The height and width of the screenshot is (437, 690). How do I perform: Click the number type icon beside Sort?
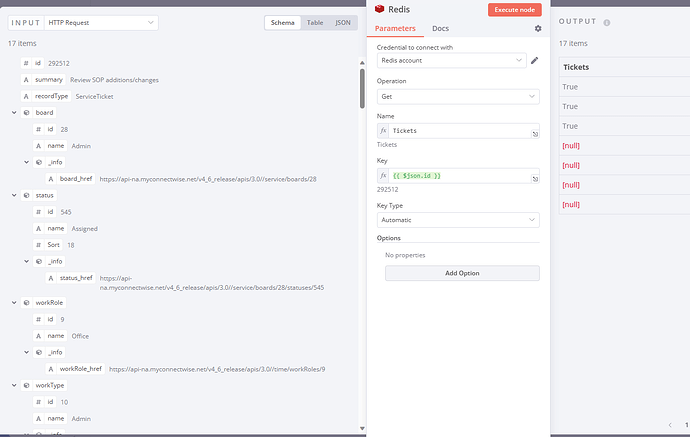(x=39, y=245)
